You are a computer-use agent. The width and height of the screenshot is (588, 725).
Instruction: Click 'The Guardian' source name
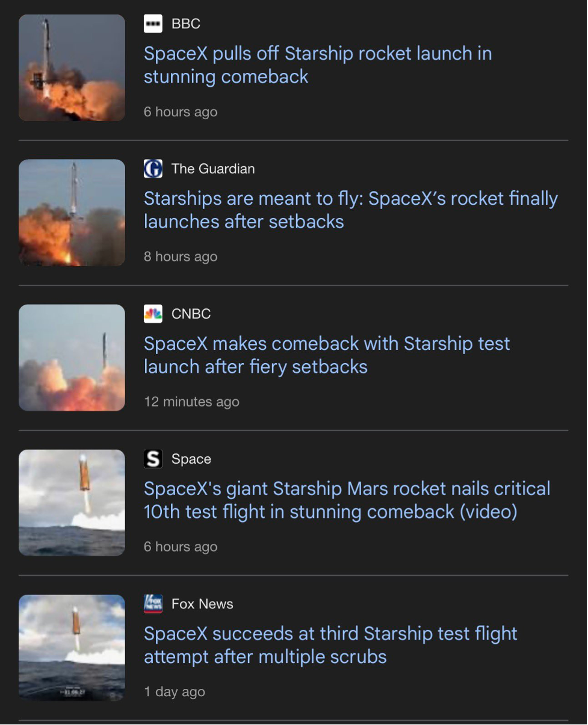click(212, 169)
